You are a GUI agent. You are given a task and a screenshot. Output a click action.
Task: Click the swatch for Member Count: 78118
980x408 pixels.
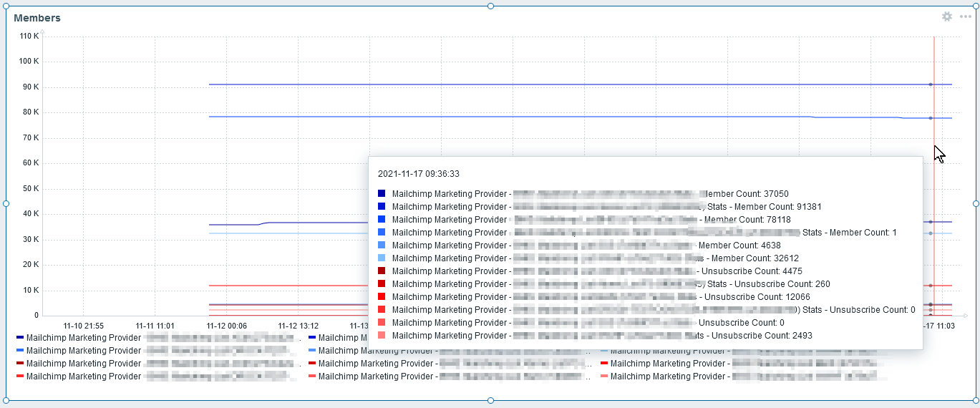[382, 220]
